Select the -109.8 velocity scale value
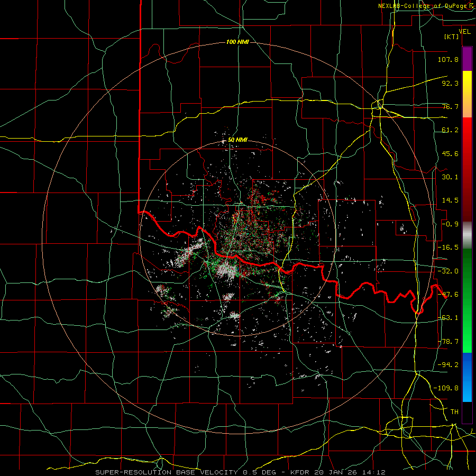Viewport: 476px width, 476px height. tap(446, 388)
